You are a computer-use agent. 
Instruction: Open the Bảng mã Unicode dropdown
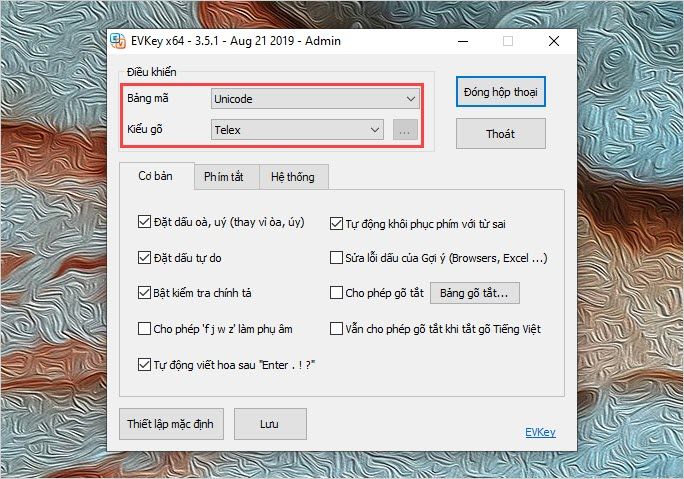[314, 98]
